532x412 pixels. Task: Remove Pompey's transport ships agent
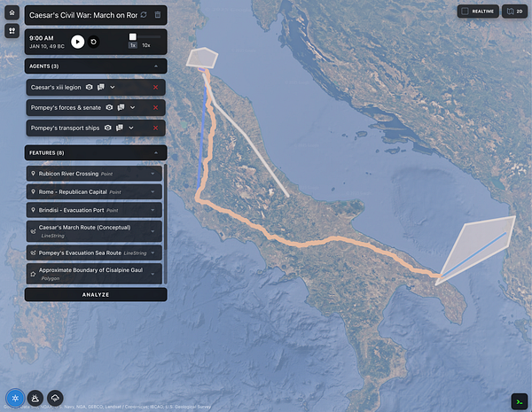[155, 128]
